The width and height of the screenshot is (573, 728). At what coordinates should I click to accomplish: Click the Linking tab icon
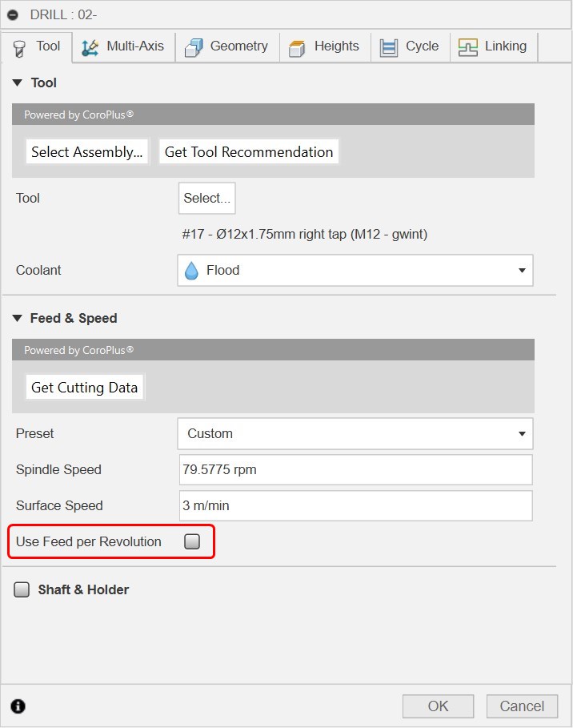pos(468,47)
